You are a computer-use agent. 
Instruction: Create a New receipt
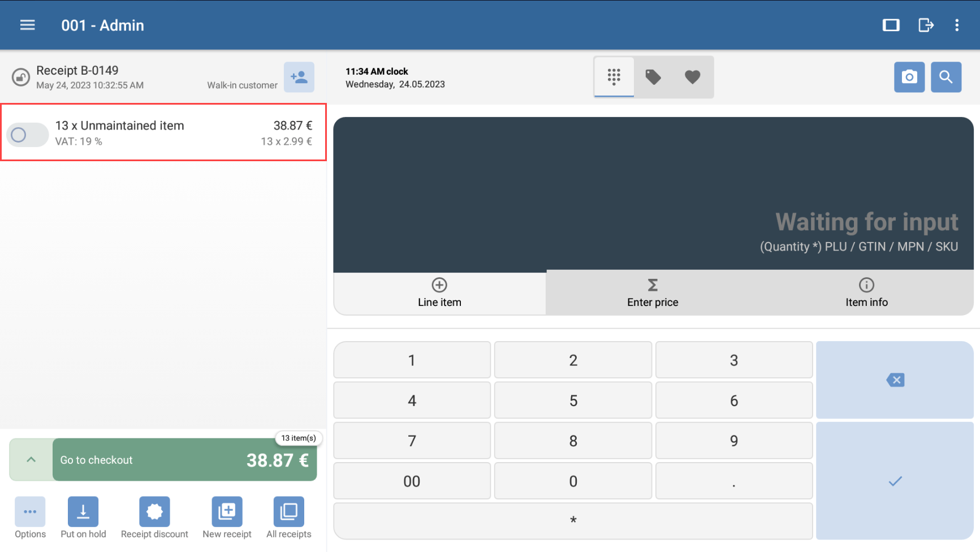[227, 517]
